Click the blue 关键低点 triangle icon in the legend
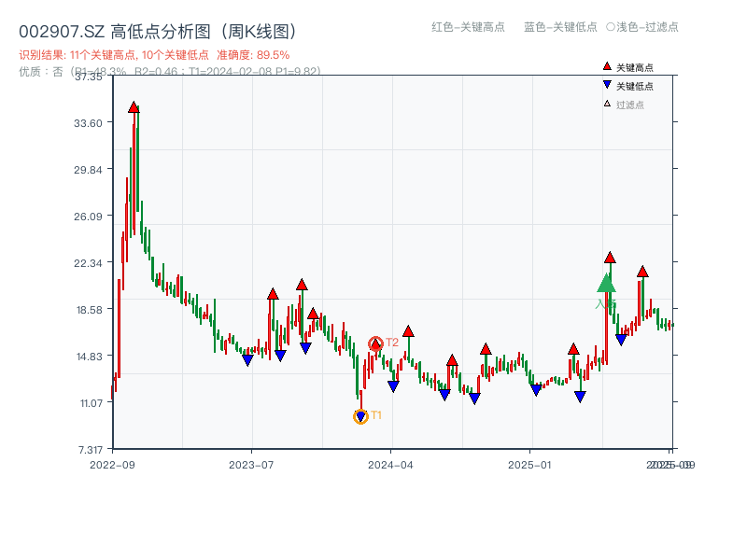Image resolution: width=747 pixels, height=560 pixels. tap(608, 84)
